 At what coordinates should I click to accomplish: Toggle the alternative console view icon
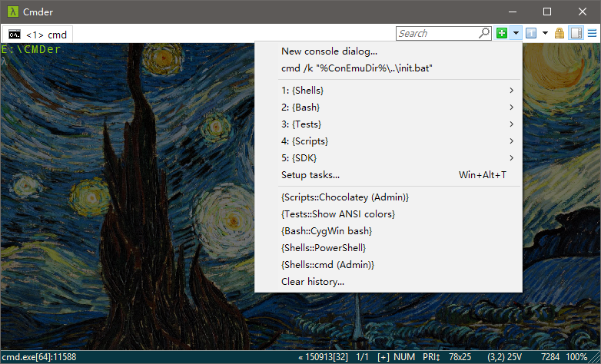pos(576,33)
